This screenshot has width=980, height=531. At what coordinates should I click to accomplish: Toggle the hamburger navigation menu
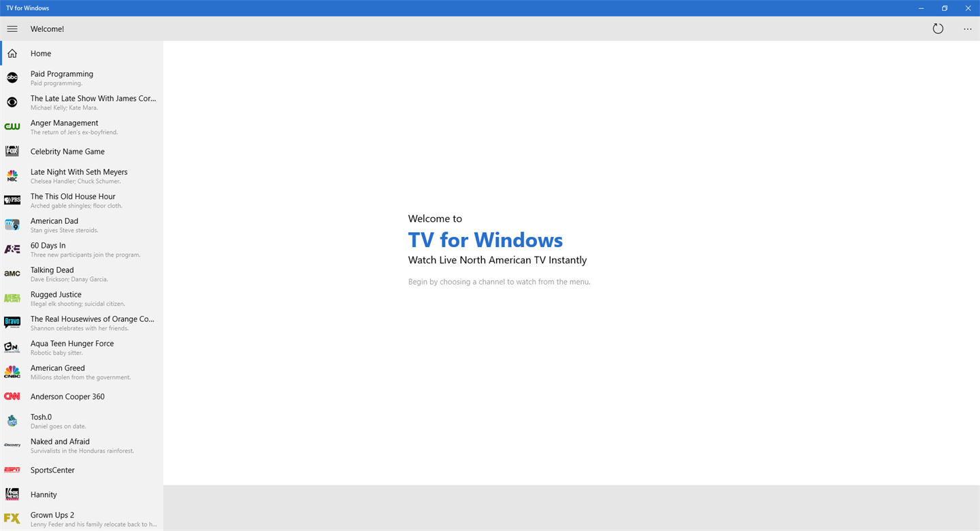pyautogui.click(x=12, y=29)
